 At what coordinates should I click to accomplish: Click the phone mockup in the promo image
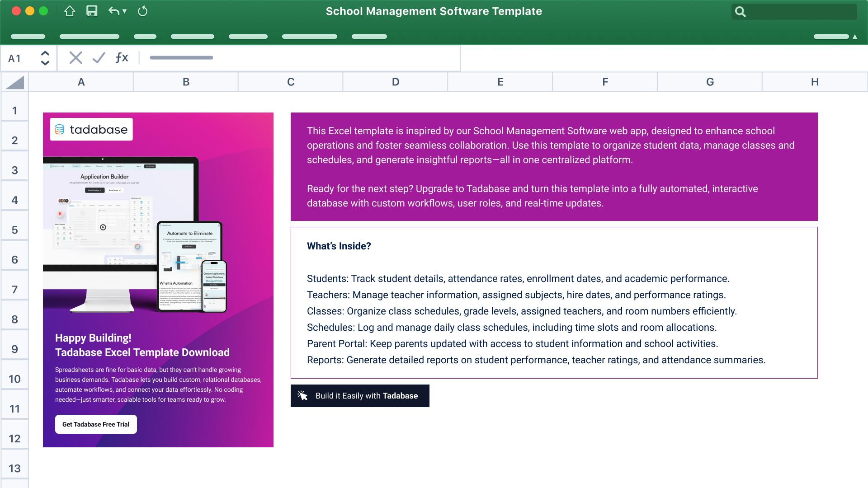(x=214, y=286)
